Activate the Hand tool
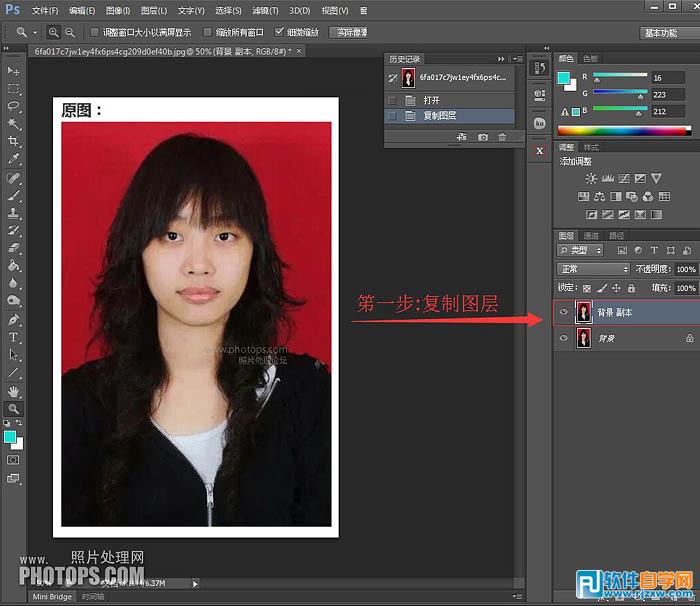700x606 pixels. [14, 390]
